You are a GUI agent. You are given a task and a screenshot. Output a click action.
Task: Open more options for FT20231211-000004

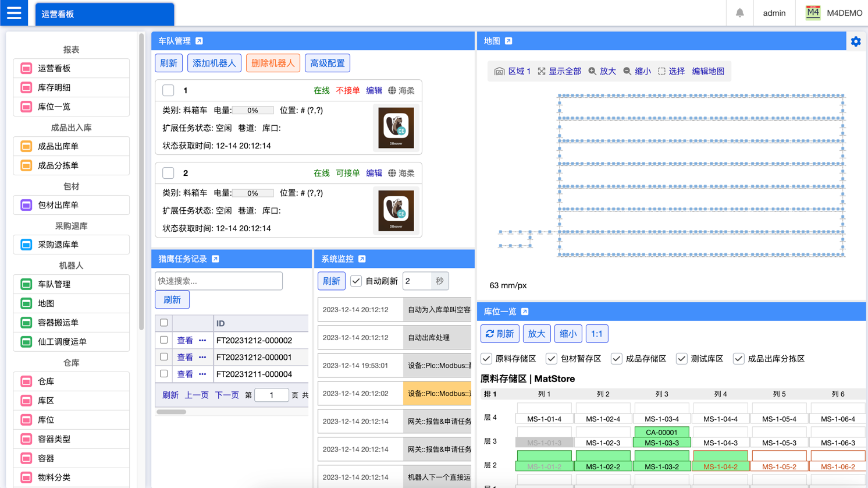point(202,374)
